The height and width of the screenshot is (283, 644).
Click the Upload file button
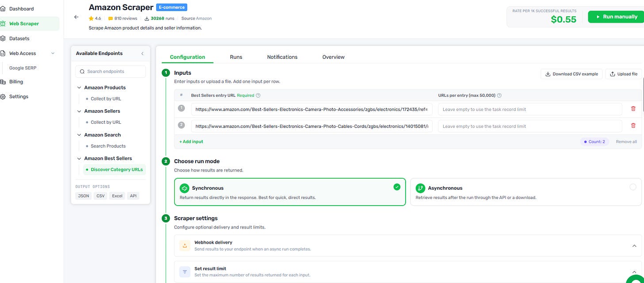pos(624,74)
